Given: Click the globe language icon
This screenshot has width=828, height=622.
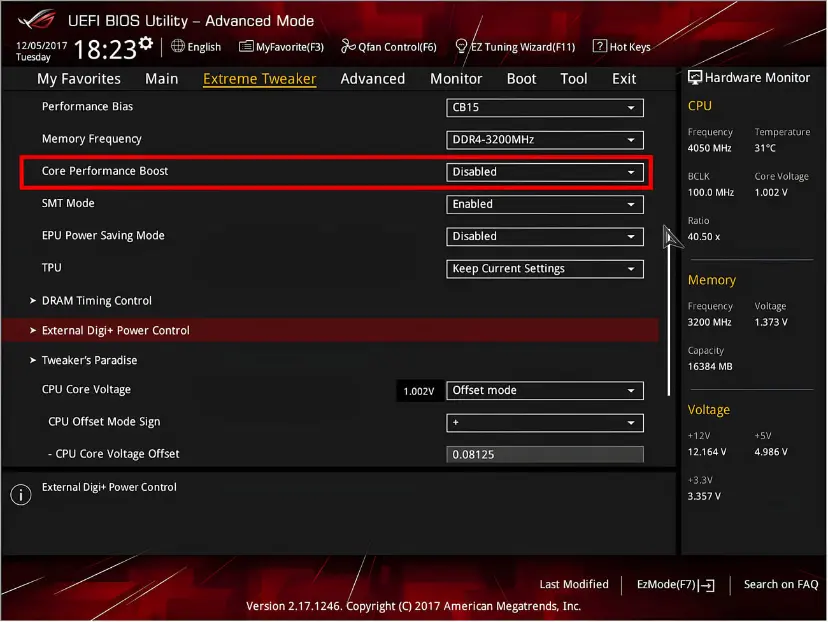Looking at the screenshot, I should pos(178,46).
